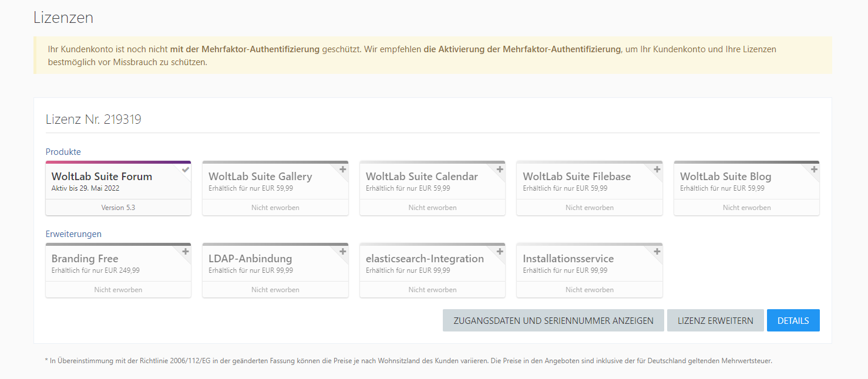Open the Mehrfaktor-Authentifizierung activation link
The height and width of the screenshot is (379, 868).
click(522, 49)
